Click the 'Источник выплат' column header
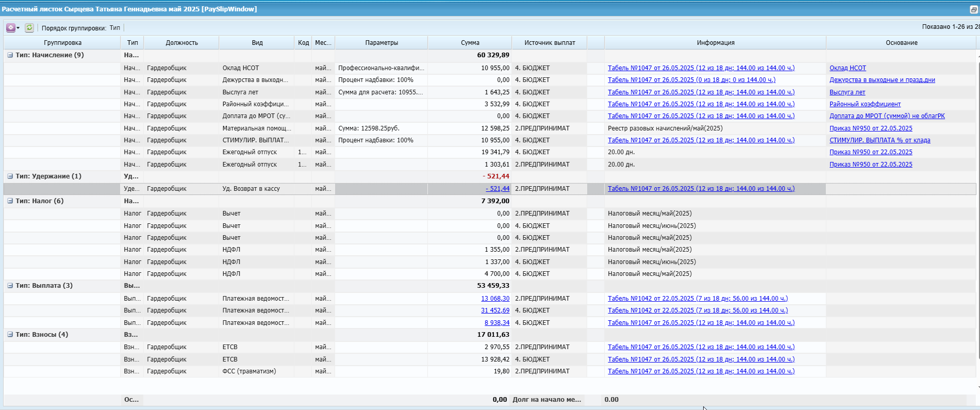The image size is (980, 410). click(x=549, y=43)
